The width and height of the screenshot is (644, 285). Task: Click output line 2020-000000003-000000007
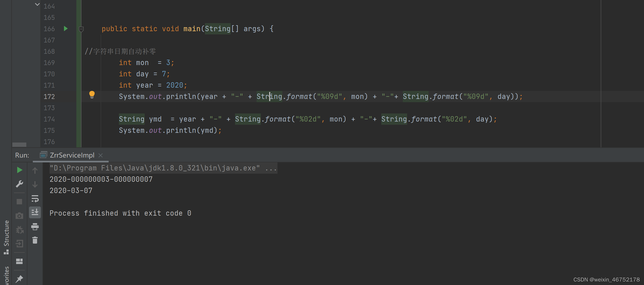101,179
